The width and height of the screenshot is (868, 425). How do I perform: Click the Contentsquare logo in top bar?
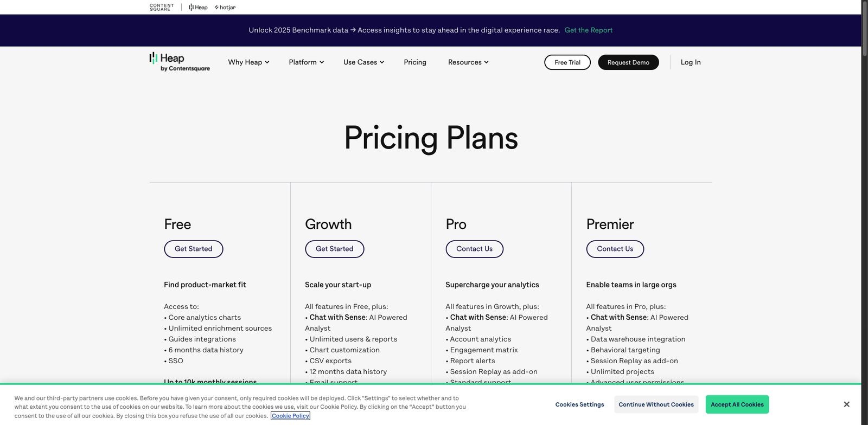pos(162,7)
